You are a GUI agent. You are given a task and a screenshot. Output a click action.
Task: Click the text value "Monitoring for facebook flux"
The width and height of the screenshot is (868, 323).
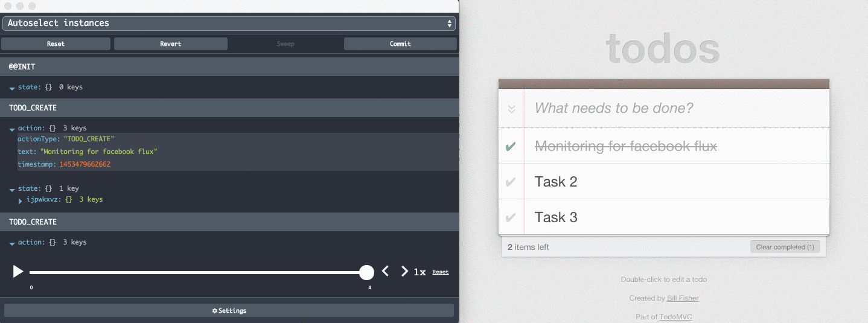tap(98, 152)
